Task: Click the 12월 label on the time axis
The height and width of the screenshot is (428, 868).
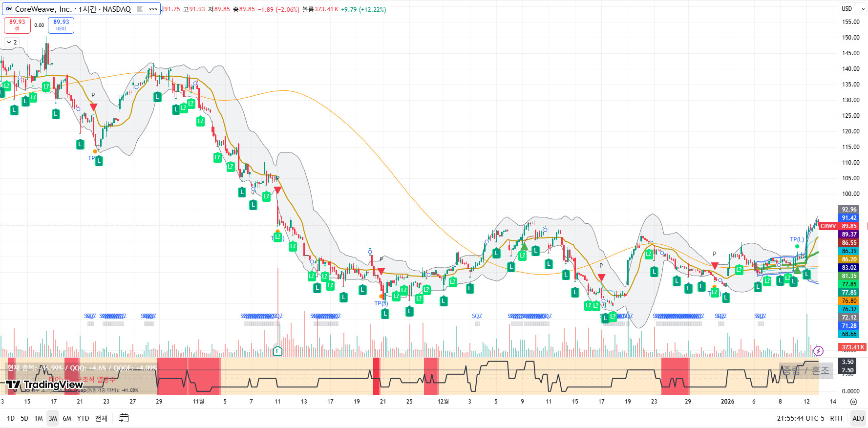Action: click(x=443, y=402)
